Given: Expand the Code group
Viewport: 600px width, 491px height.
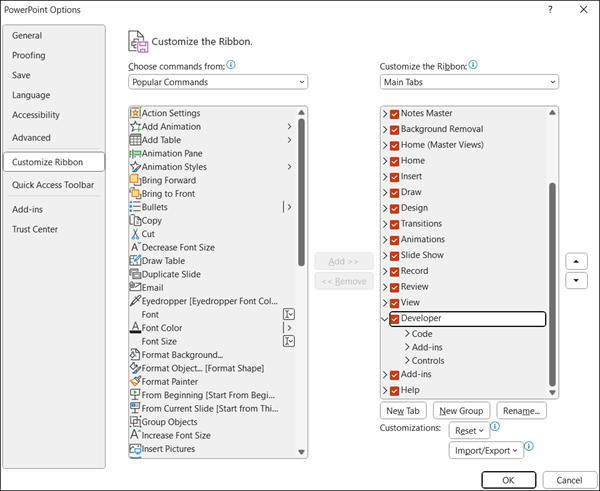Looking at the screenshot, I should point(407,334).
